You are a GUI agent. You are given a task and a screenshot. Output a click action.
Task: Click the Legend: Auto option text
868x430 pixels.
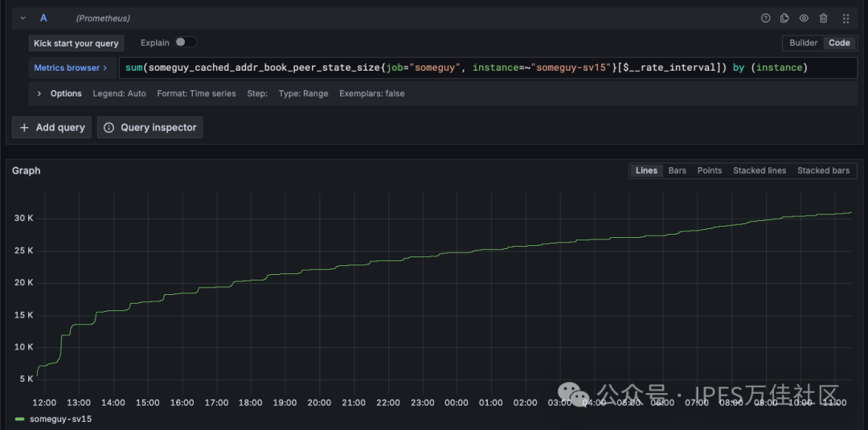pos(120,93)
